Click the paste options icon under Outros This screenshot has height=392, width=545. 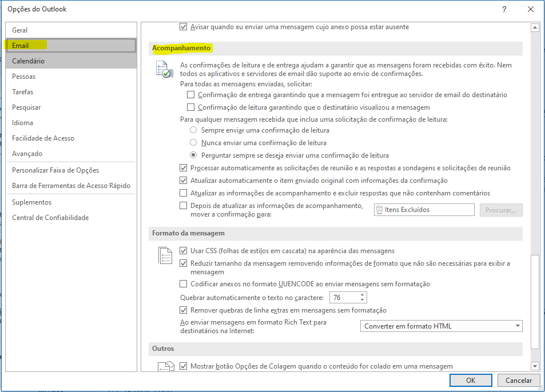(166, 366)
